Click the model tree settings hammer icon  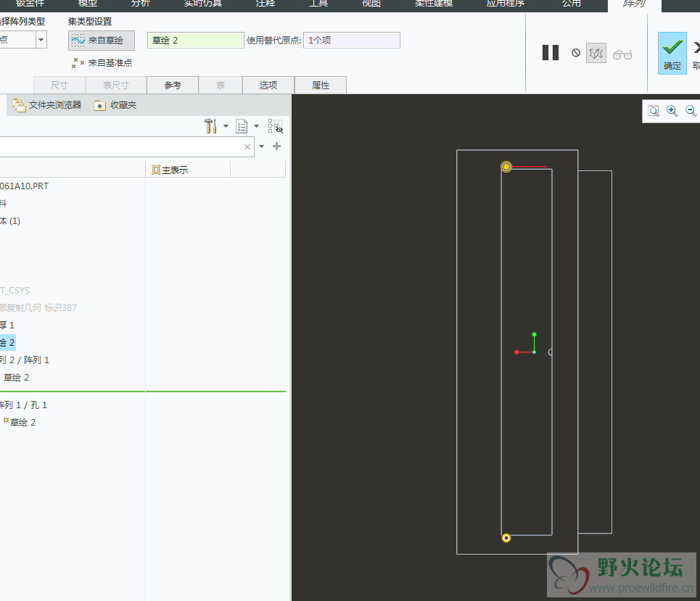coord(210,126)
